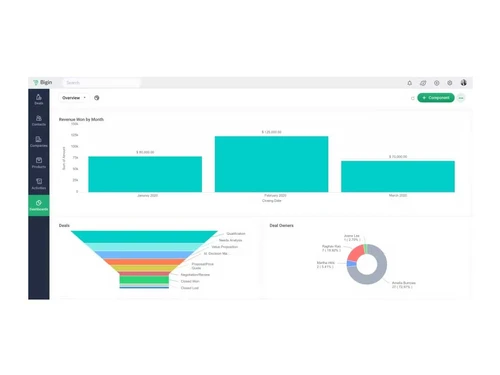Click the green Component button

[436, 98]
